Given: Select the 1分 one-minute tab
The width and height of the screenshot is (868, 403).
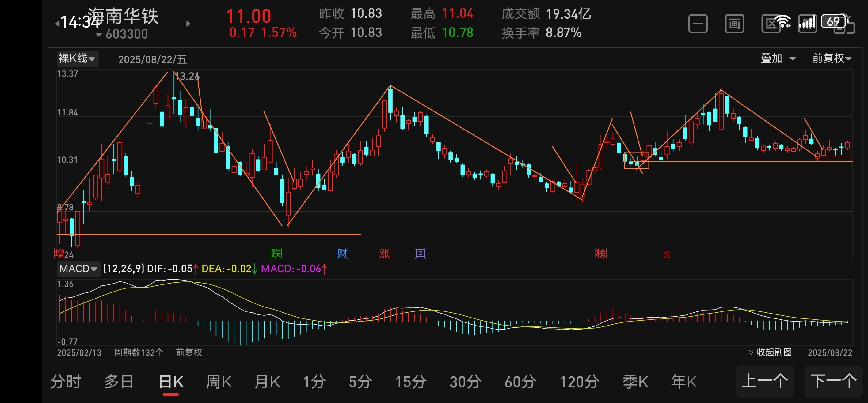Looking at the screenshot, I should pyautogui.click(x=314, y=382).
